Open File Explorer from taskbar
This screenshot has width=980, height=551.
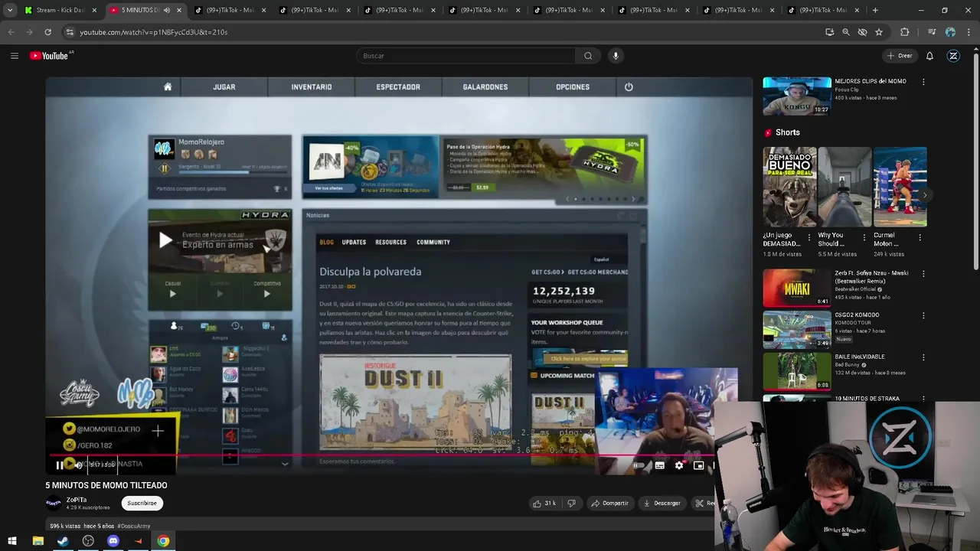[x=38, y=541]
